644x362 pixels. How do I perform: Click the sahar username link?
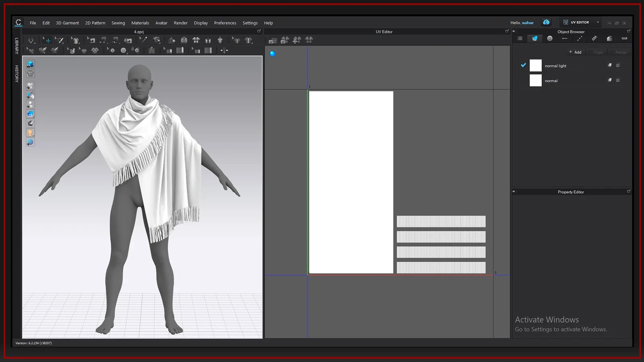coord(528,23)
